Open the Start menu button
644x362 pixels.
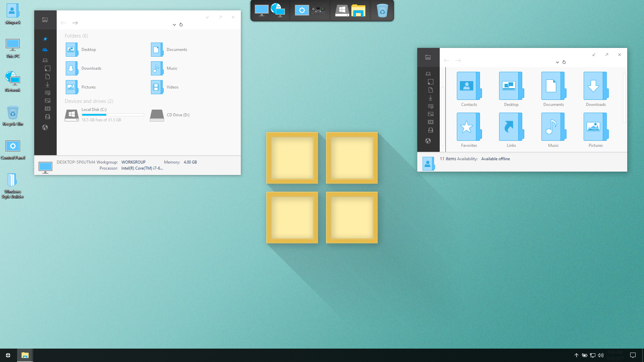8,355
